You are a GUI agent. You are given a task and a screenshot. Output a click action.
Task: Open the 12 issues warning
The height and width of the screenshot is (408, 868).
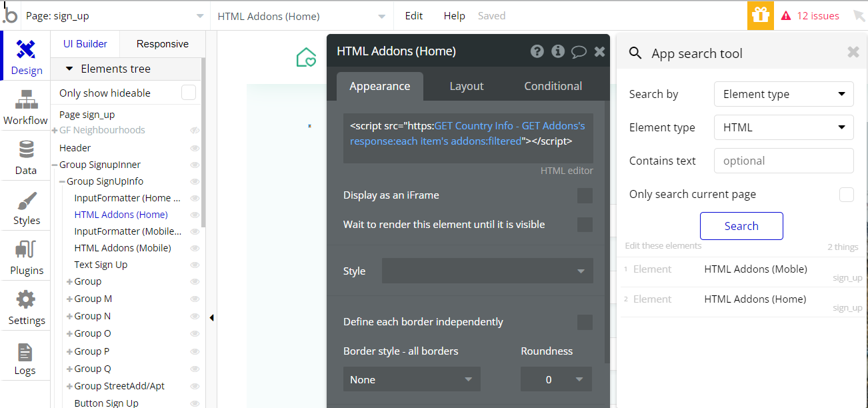810,15
